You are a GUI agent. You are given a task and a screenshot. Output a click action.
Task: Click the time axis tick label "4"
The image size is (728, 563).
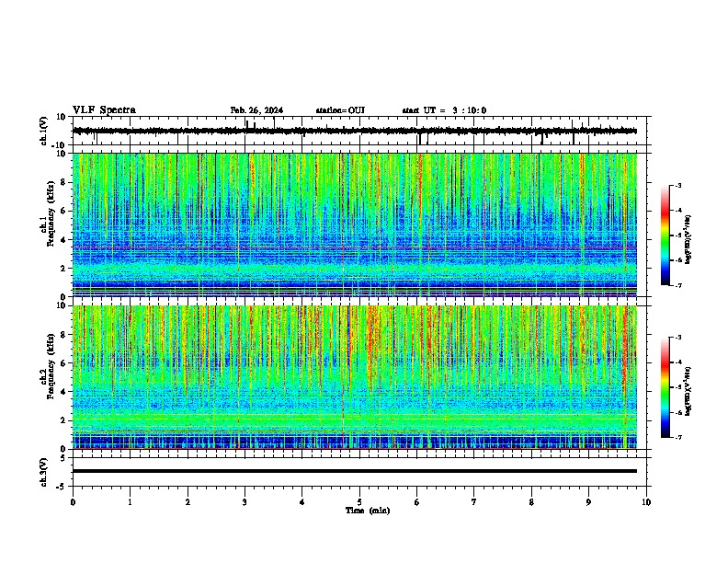pyautogui.click(x=302, y=502)
